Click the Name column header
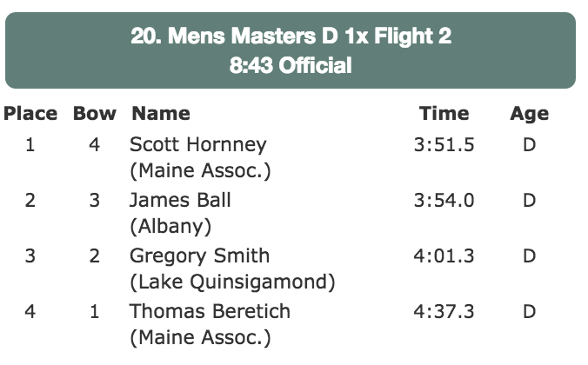Image resolution: width=588 pixels, height=365 pixels. (x=160, y=113)
